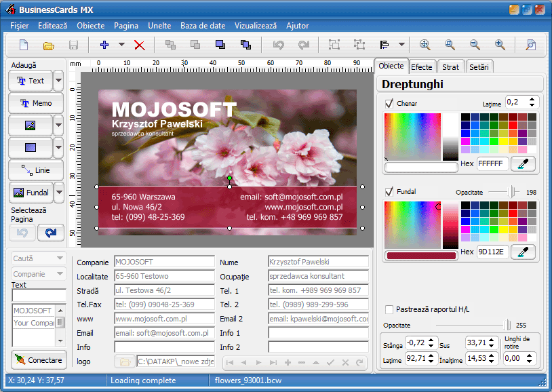This screenshot has width=552, height=392.
Task: Go to the last database record
Action: click(x=273, y=362)
